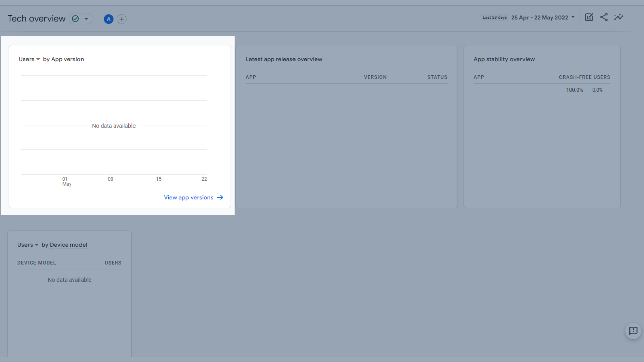Click the 'Device model' dimension label
The image size is (644, 362).
[x=68, y=245]
